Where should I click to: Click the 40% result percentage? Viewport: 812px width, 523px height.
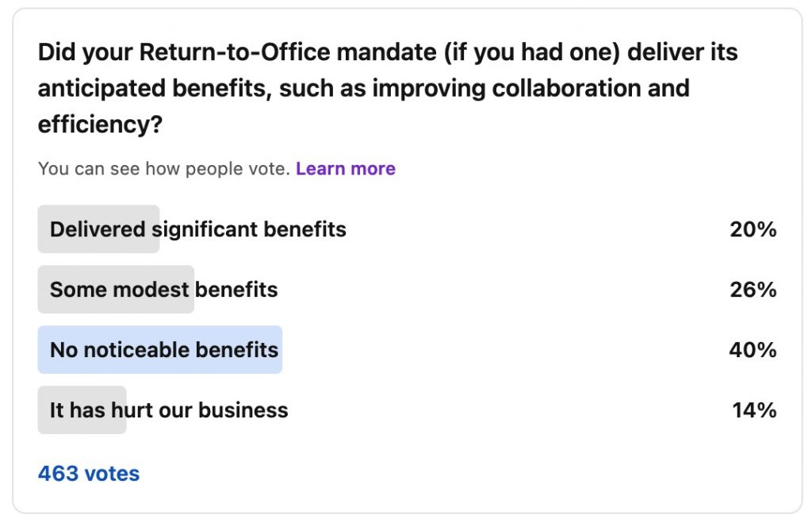click(753, 350)
